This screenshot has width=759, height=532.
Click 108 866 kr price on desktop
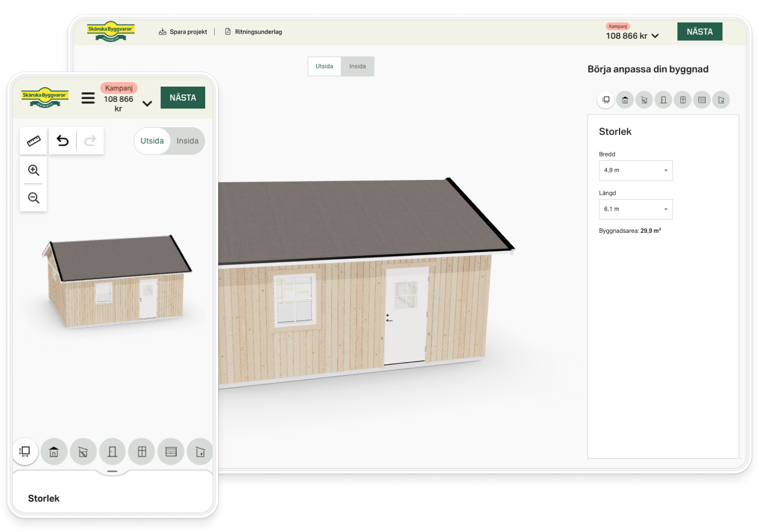click(627, 36)
